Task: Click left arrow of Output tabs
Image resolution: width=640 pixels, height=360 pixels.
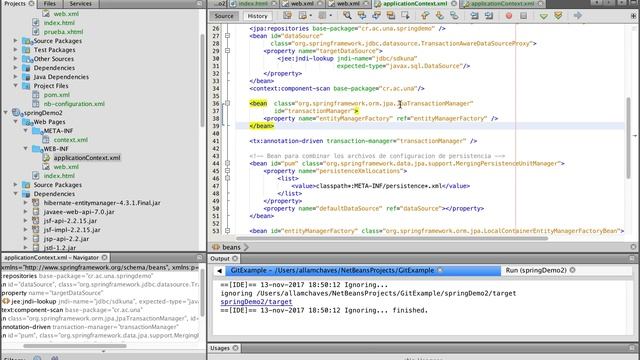Action: (x=219, y=271)
